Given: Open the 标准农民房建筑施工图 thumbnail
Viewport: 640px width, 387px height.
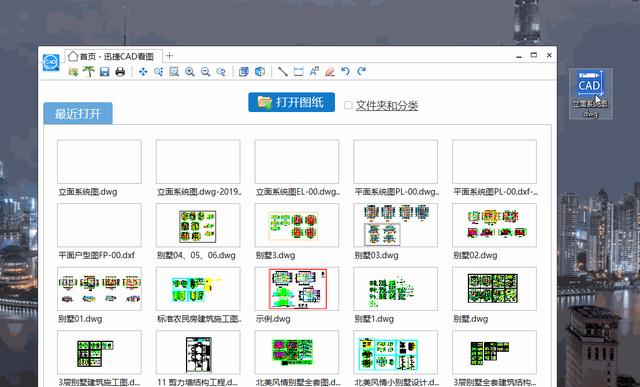Looking at the screenshot, I should pyautogui.click(x=198, y=289).
